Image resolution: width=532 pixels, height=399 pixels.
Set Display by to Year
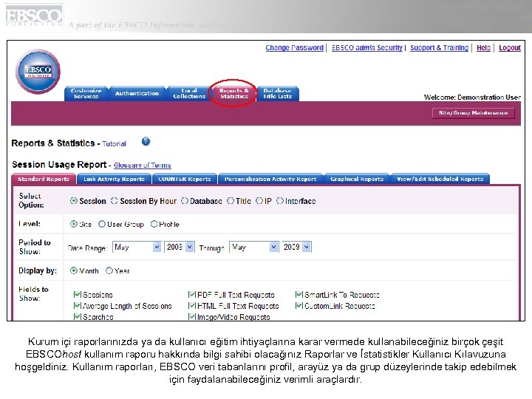(x=109, y=270)
